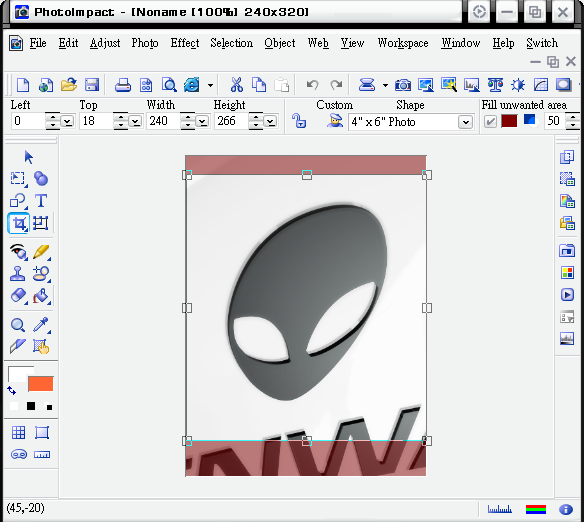Expand the Height value dropdown
This screenshot has width=584, height=522.
click(x=270, y=121)
